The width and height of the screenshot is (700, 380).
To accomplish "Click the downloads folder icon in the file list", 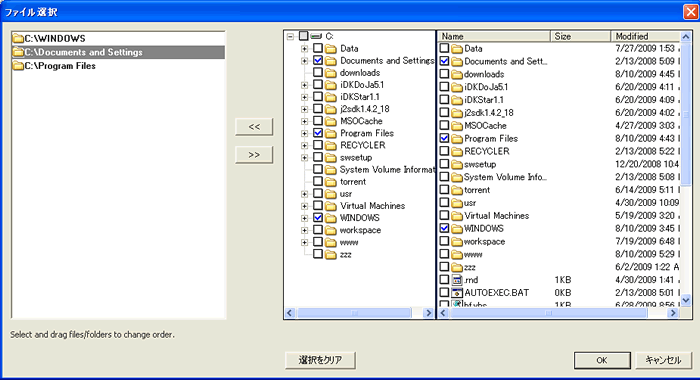I will (457, 74).
